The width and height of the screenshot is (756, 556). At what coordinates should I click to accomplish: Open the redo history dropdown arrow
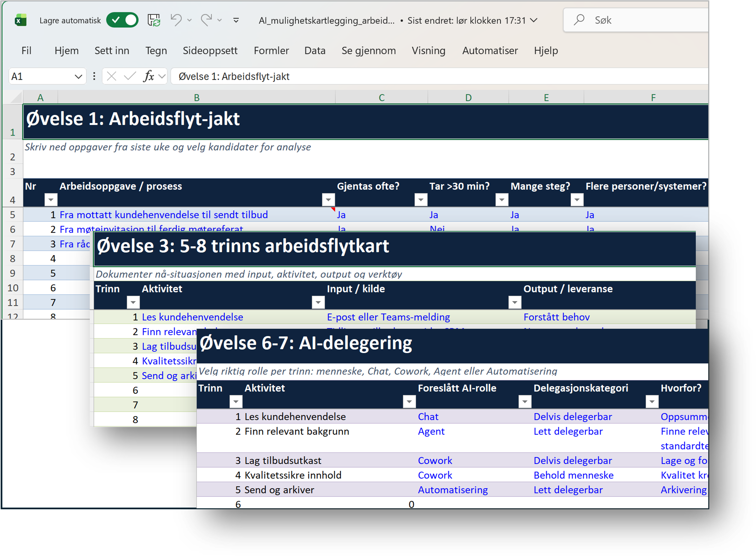[220, 21]
